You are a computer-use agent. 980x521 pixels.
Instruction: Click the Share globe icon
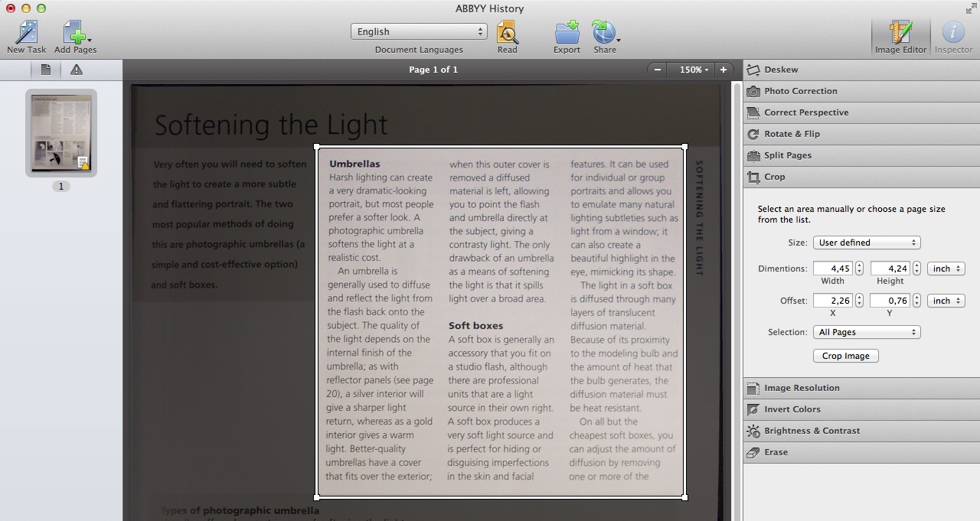603,32
